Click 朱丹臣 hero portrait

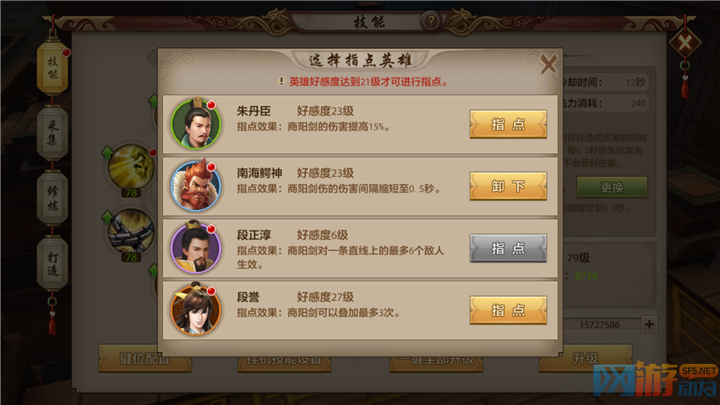(x=196, y=124)
